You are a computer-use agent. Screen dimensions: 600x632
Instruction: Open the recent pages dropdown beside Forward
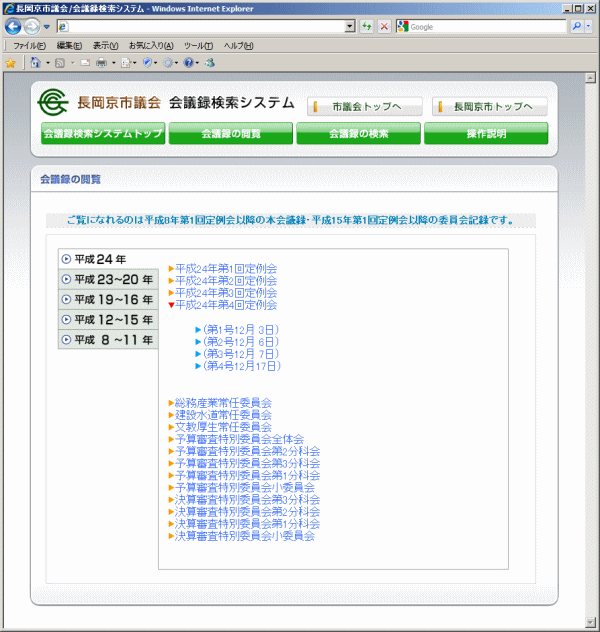(x=47, y=27)
